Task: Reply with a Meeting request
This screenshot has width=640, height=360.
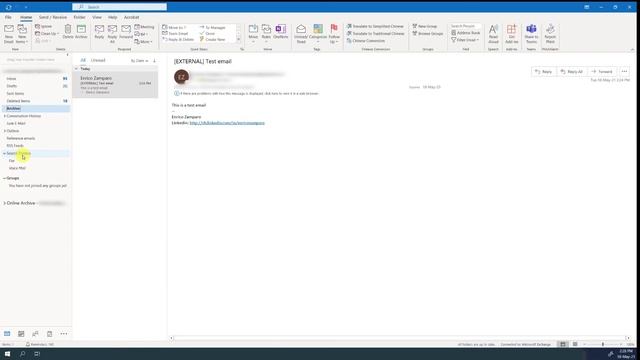Action: tap(144, 27)
